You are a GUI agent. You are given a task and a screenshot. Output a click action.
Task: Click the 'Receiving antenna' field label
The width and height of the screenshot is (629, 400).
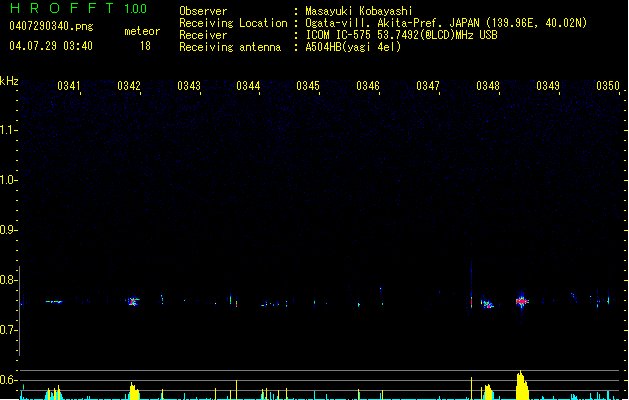pos(230,47)
